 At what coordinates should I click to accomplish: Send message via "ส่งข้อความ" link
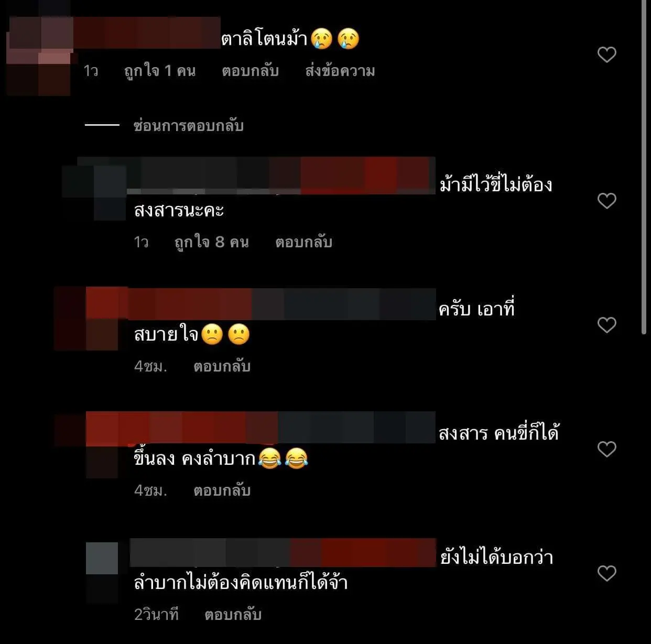tap(340, 71)
